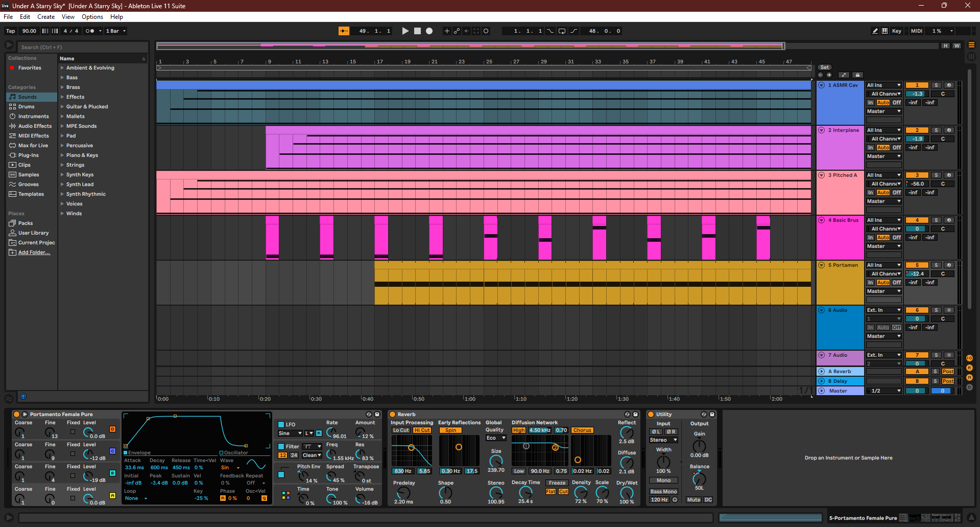Toggle the Punch-Out switch icon
This screenshot has height=527, width=980.
click(x=573, y=31)
